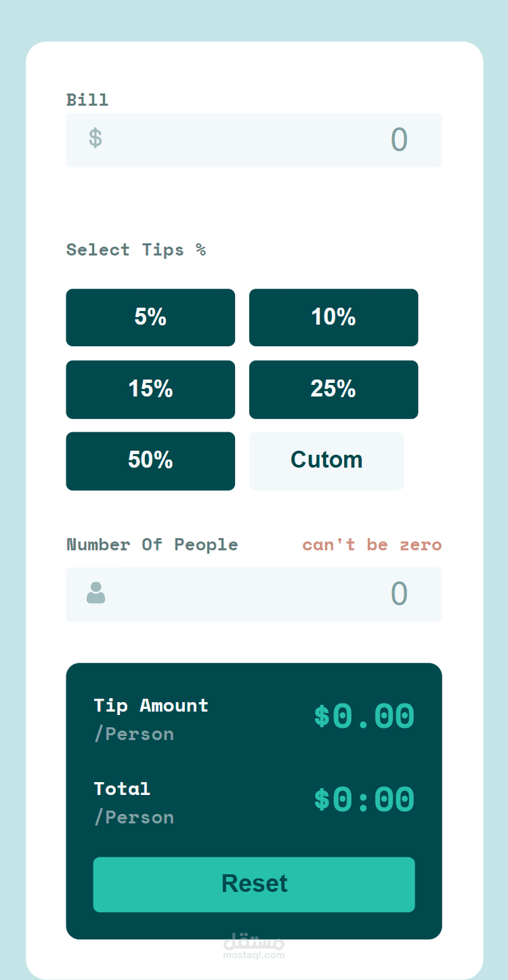Click the Total label text
508x980 pixels.
click(122, 789)
